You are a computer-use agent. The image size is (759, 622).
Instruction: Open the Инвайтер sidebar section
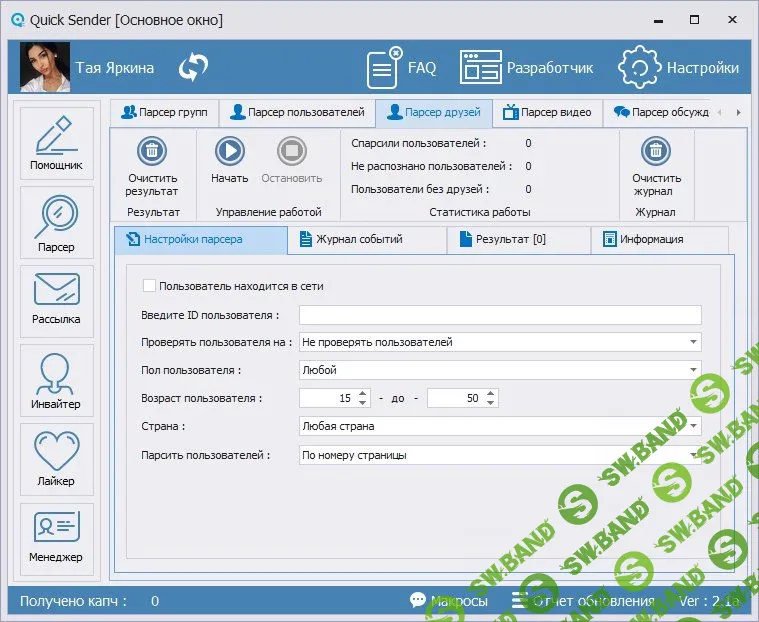pos(57,380)
